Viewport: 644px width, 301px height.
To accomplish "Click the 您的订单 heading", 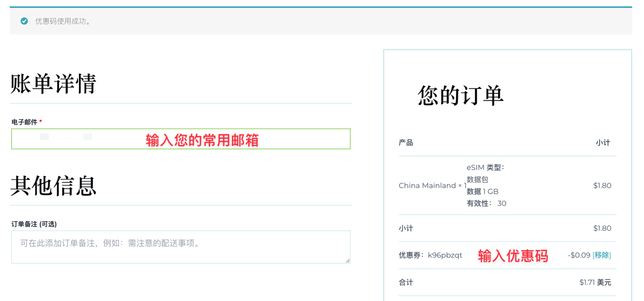I will coord(460,96).
